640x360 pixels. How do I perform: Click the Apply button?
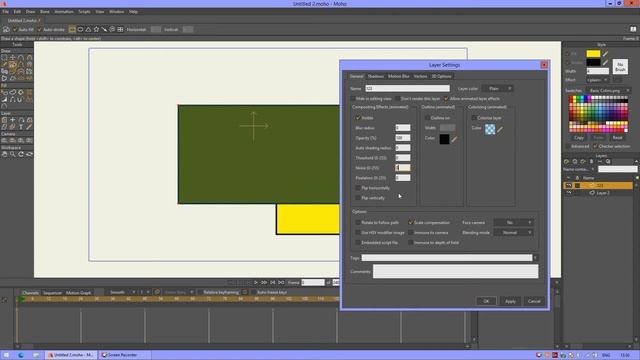(510, 301)
